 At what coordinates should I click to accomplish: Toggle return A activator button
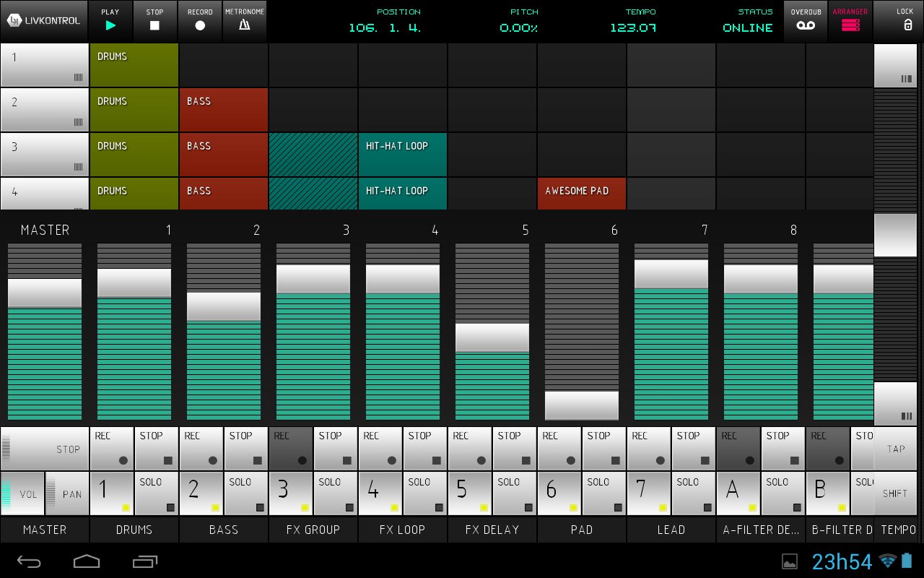[738, 493]
